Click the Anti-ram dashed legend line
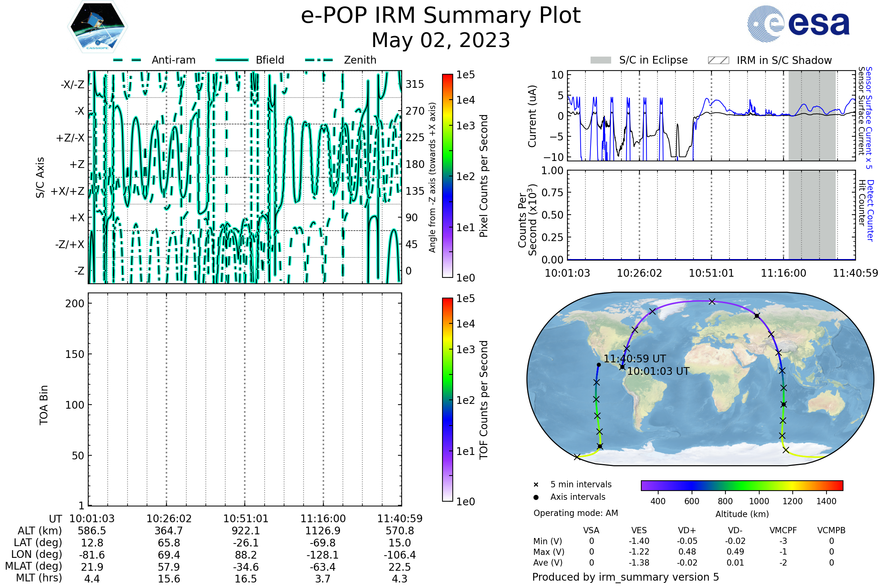The image size is (882, 588). (127, 60)
